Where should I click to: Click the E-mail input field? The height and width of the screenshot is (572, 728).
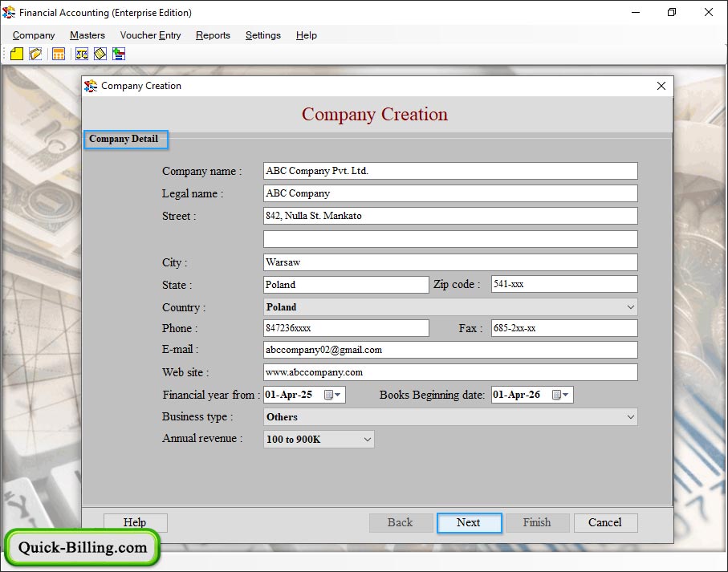[450, 350]
